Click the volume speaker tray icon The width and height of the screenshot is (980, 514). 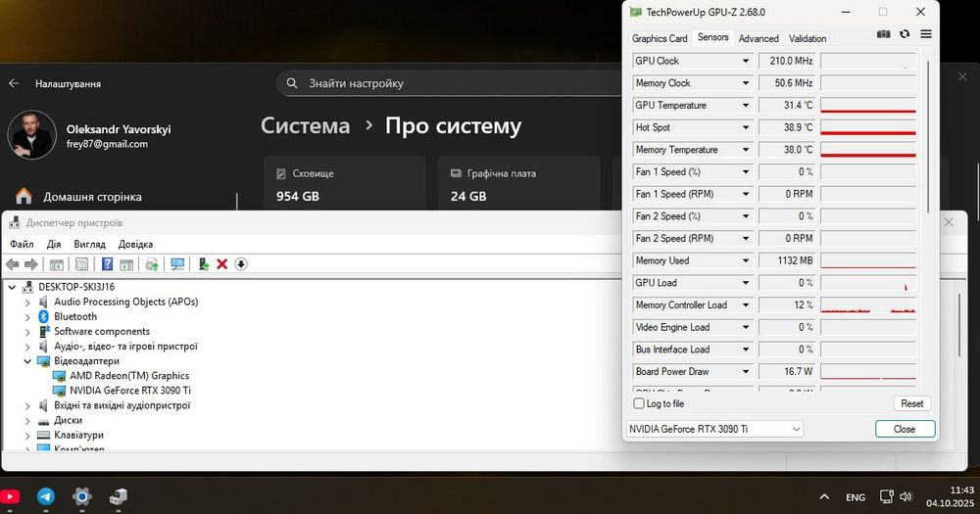coord(906,497)
